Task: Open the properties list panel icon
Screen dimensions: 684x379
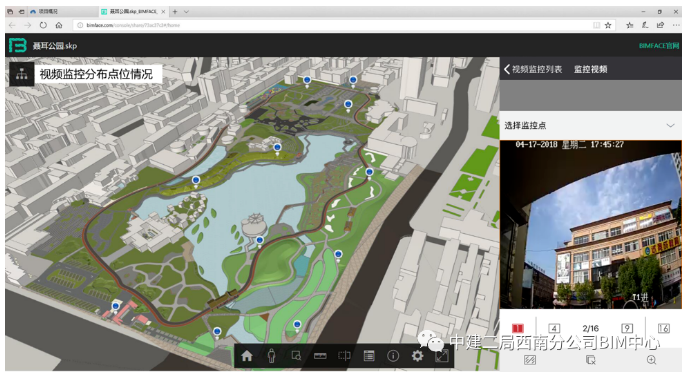Action: pos(369,356)
